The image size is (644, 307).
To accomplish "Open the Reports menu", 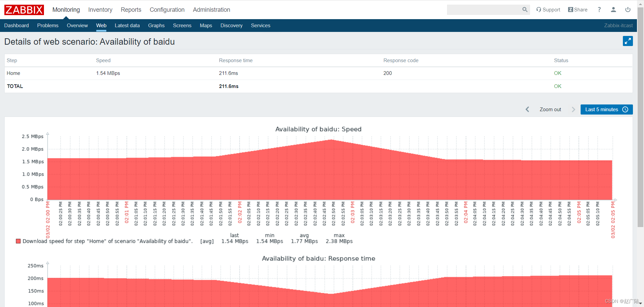I will pyautogui.click(x=131, y=10).
